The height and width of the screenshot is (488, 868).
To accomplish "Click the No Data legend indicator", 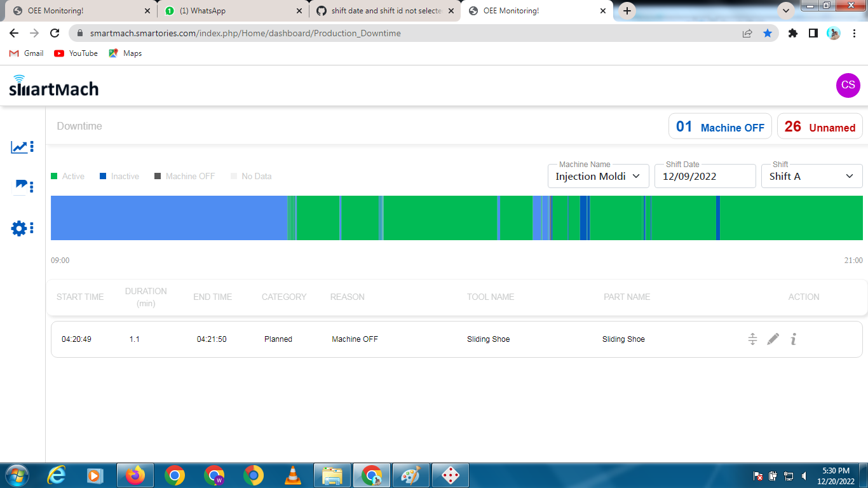I will tap(235, 176).
